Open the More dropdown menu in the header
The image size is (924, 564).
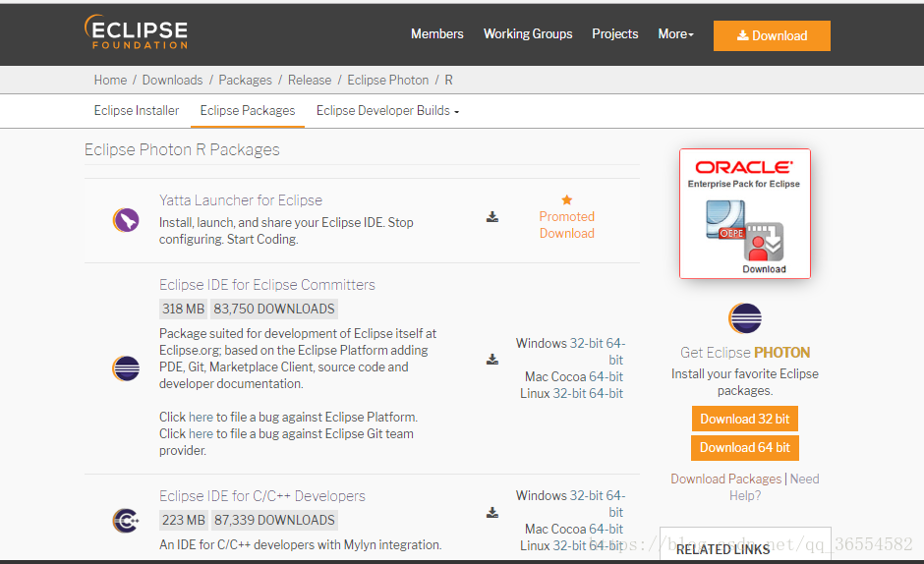click(676, 34)
